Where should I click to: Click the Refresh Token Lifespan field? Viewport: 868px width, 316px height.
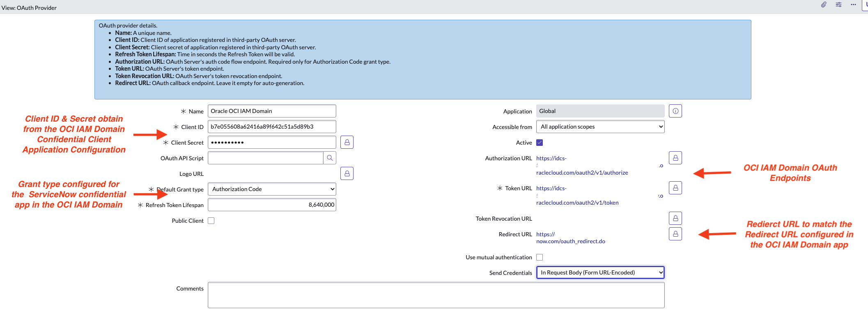coord(272,205)
